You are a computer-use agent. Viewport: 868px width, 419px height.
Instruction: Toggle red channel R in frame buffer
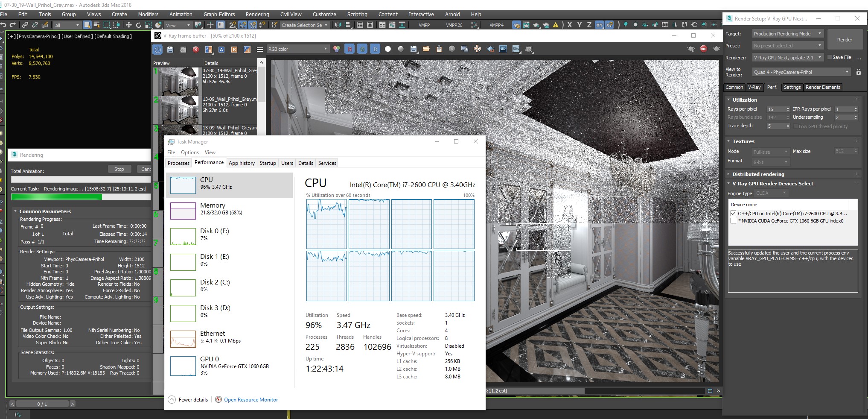pyautogui.click(x=350, y=49)
